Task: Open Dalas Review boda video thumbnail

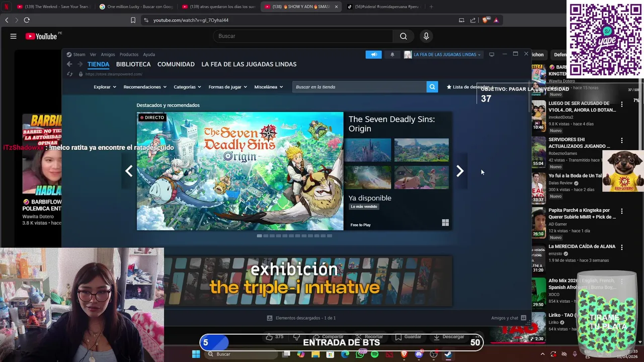Action: coord(539,188)
